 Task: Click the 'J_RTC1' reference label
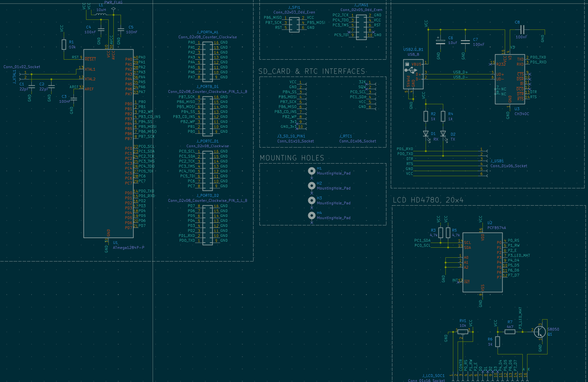tap(346, 136)
